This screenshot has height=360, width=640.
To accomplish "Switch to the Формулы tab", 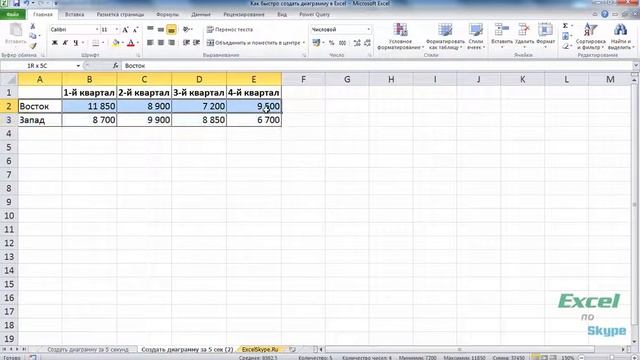I will [x=167, y=14].
